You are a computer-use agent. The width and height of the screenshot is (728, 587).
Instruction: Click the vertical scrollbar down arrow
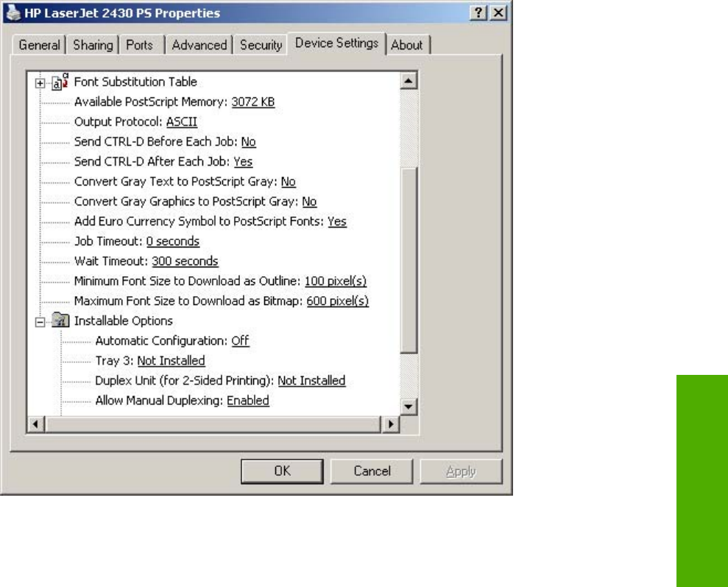409,407
